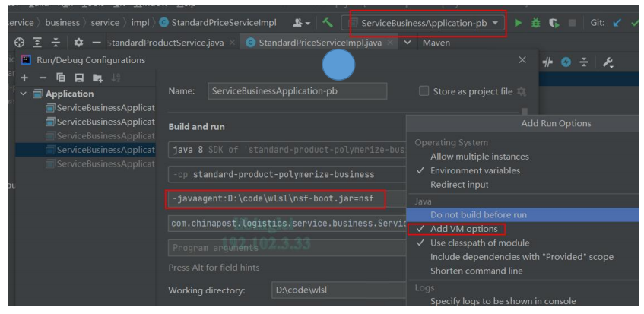This screenshot has width=644, height=314.
Task: Collapse the Application tree node
Action: click(x=24, y=94)
